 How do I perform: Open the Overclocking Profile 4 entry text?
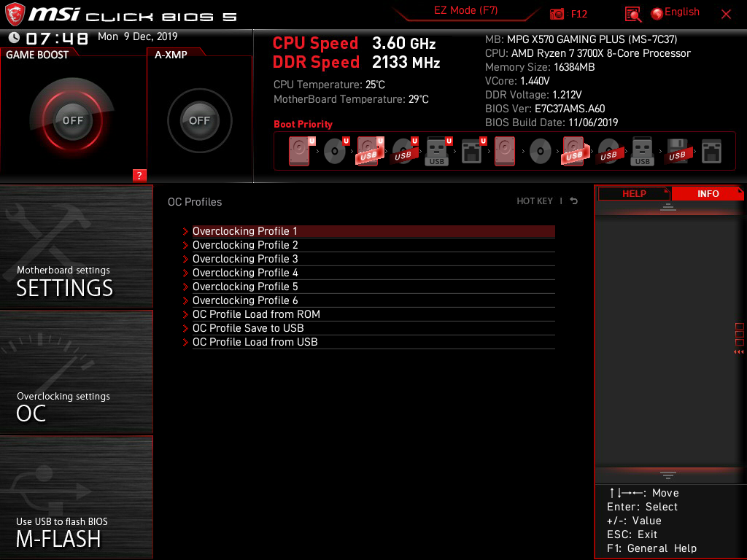245,273
